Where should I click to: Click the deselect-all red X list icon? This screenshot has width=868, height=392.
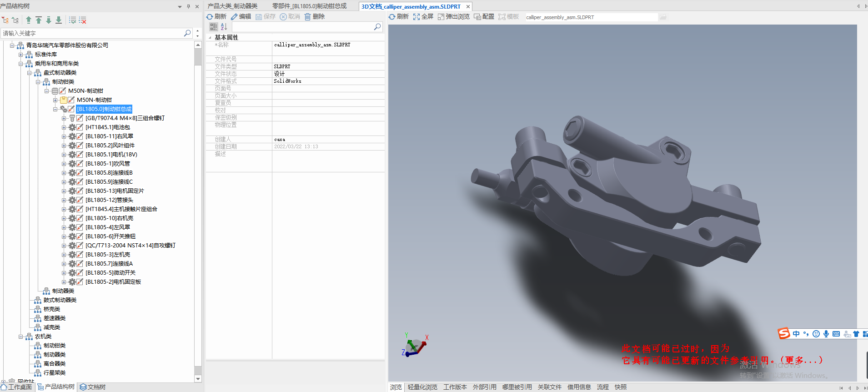[x=82, y=20]
